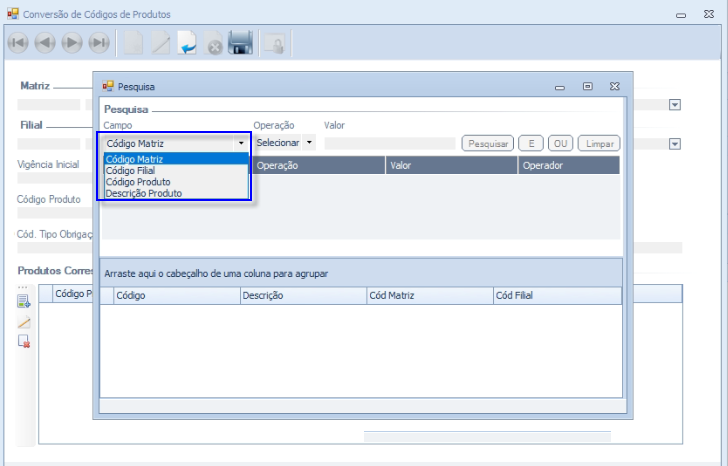This screenshot has width=728, height=466.
Task: Click the delete record toolbar icon
Action: click(214, 43)
